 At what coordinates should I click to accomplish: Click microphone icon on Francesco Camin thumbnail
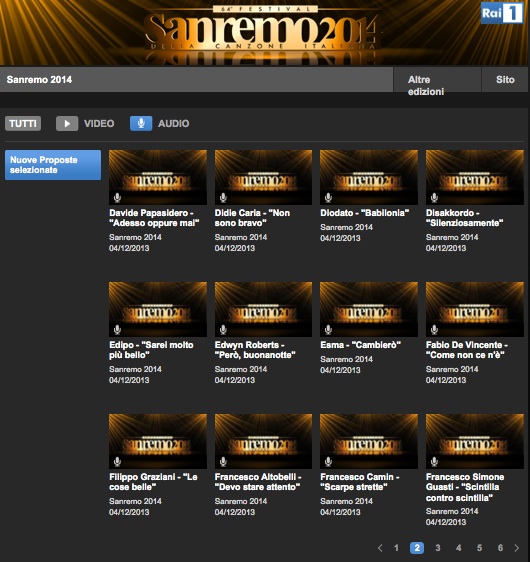(x=328, y=462)
